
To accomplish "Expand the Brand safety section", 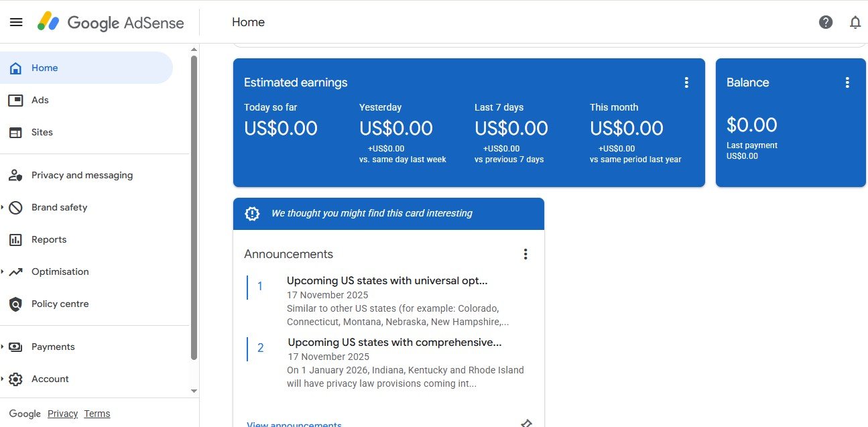I will [3, 207].
